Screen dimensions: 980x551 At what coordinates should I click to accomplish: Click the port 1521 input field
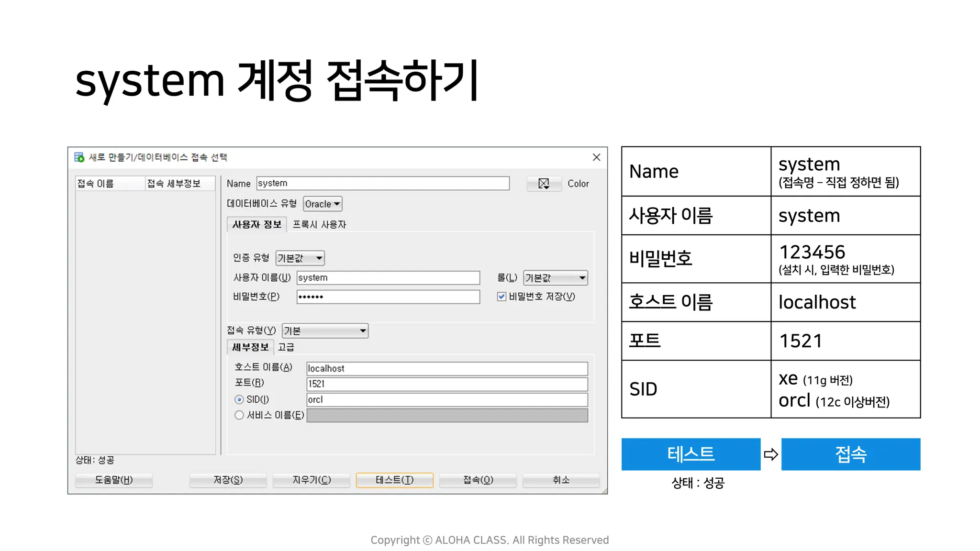(446, 384)
